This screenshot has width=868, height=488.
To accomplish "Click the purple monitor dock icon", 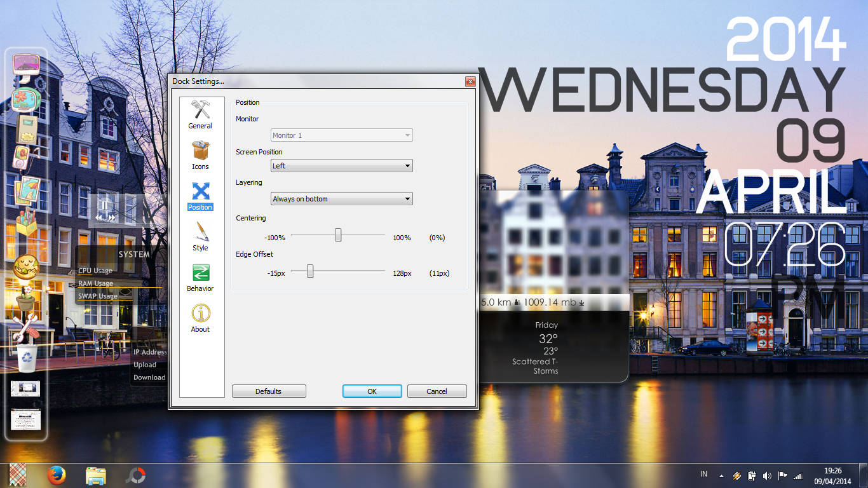I will tap(26, 67).
